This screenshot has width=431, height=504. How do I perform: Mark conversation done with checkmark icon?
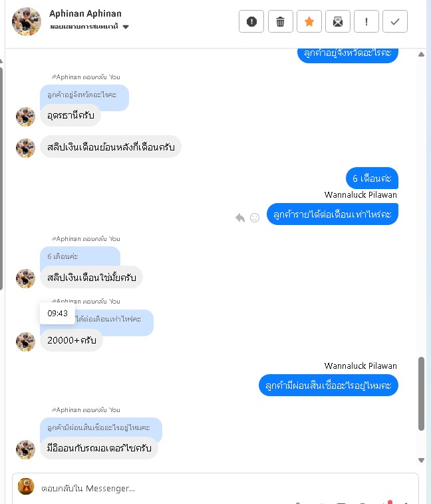click(x=394, y=21)
